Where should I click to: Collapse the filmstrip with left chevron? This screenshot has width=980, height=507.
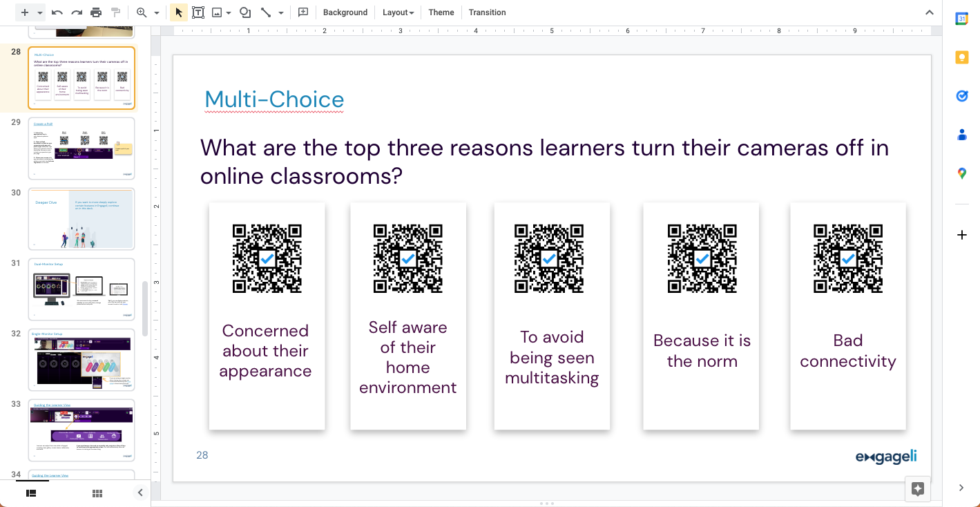pos(140,492)
